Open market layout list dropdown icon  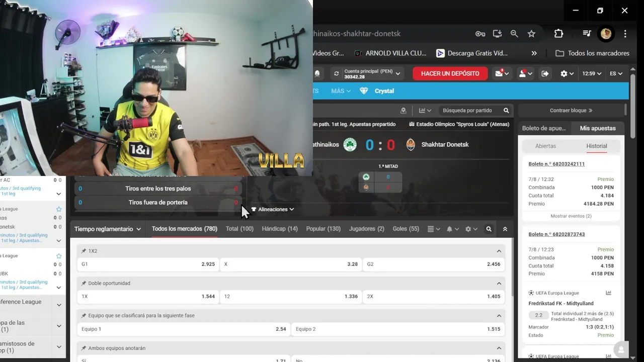(434, 229)
